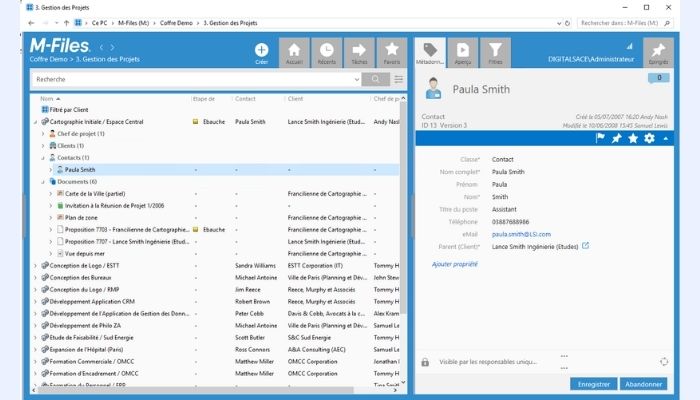Select Etude de Faisabilité / Sud Energie project
The height and width of the screenshot is (400, 700).
pos(92,338)
